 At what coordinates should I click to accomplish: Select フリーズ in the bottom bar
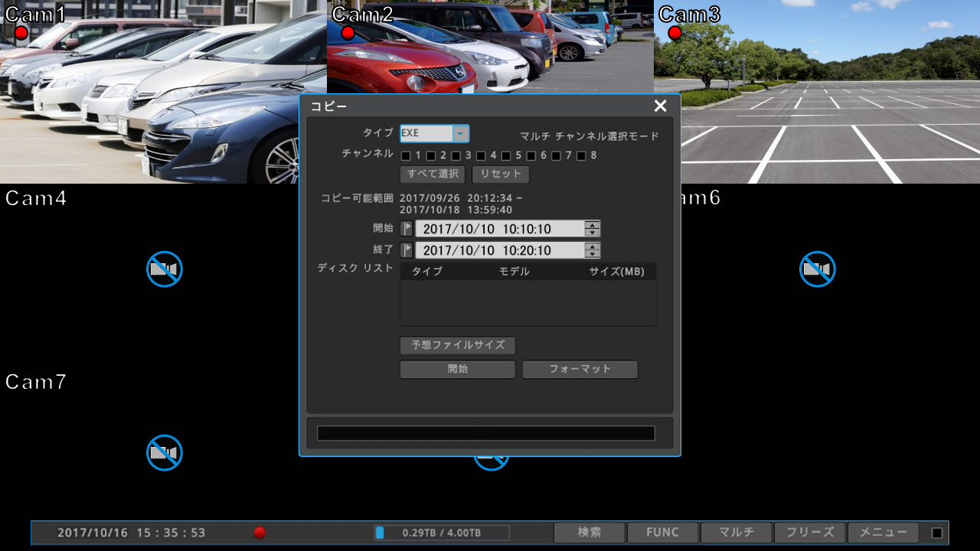pos(810,533)
